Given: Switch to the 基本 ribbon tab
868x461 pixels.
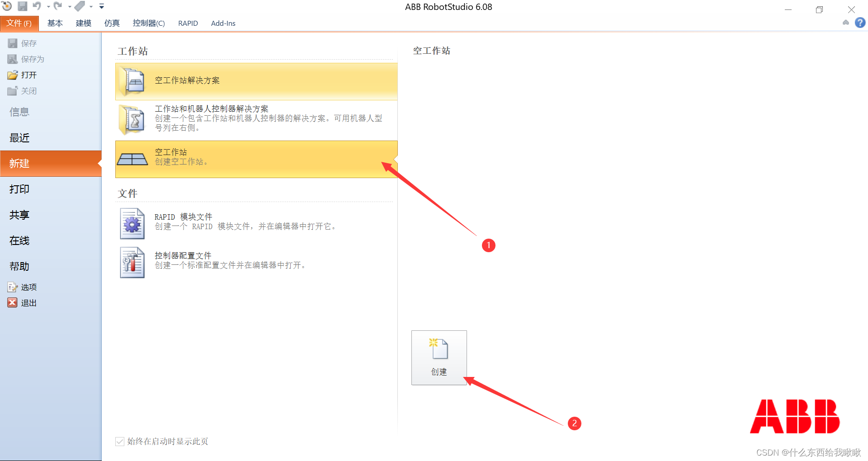Looking at the screenshot, I should click(x=55, y=23).
